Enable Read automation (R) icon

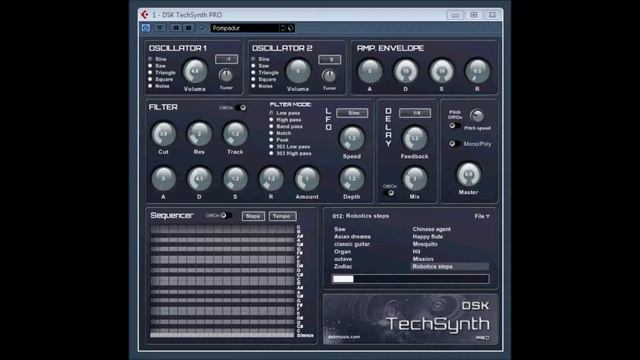tap(176, 28)
